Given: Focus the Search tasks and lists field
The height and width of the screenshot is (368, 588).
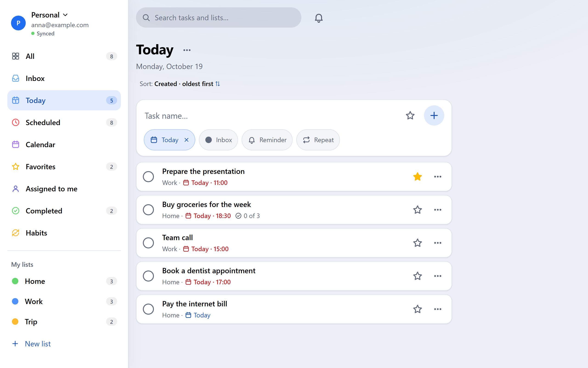Looking at the screenshot, I should (218, 17).
